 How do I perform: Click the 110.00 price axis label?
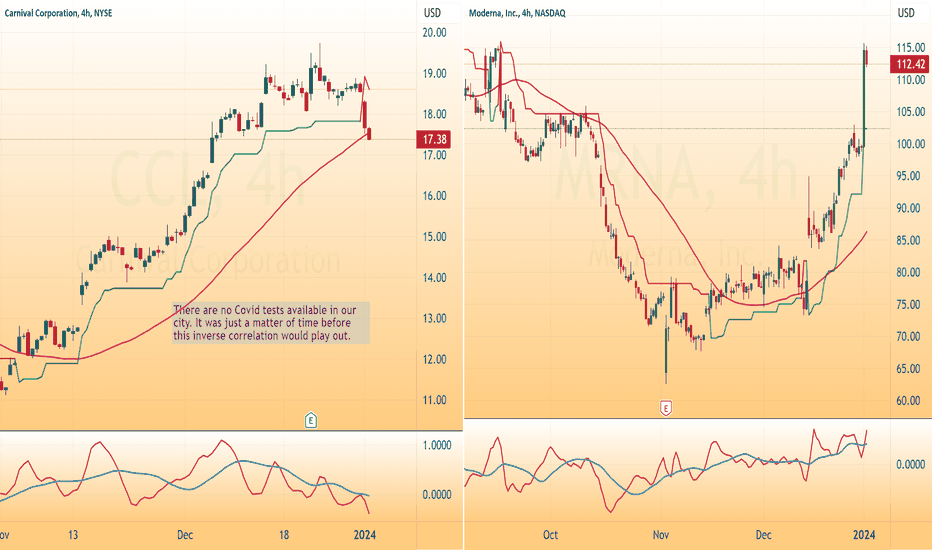[x=911, y=80]
